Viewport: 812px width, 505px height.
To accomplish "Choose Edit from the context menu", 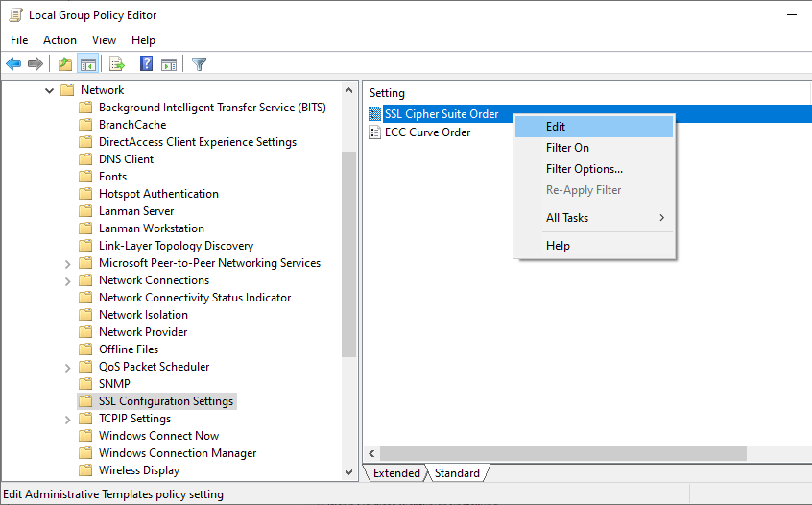I will 556,127.
